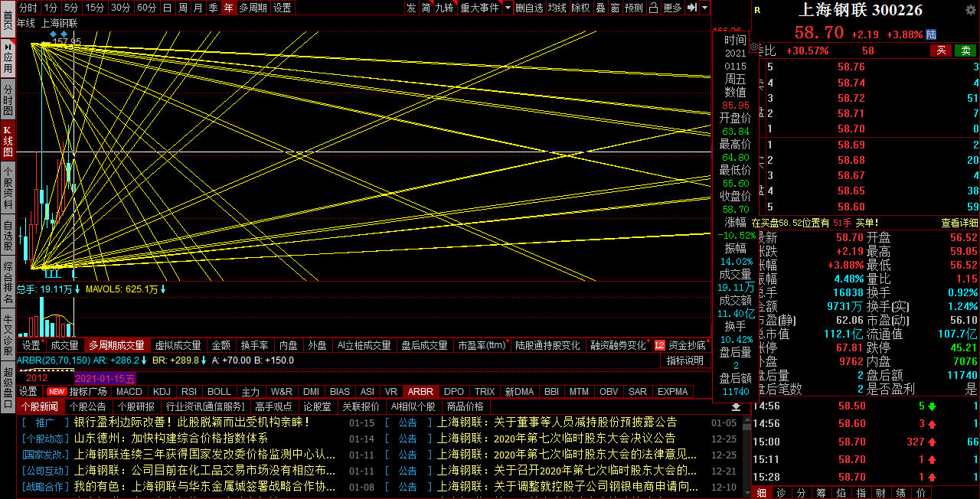Open the lock icon in chart toolbar
Screen dimensions: 980x499
coord(653,8)
